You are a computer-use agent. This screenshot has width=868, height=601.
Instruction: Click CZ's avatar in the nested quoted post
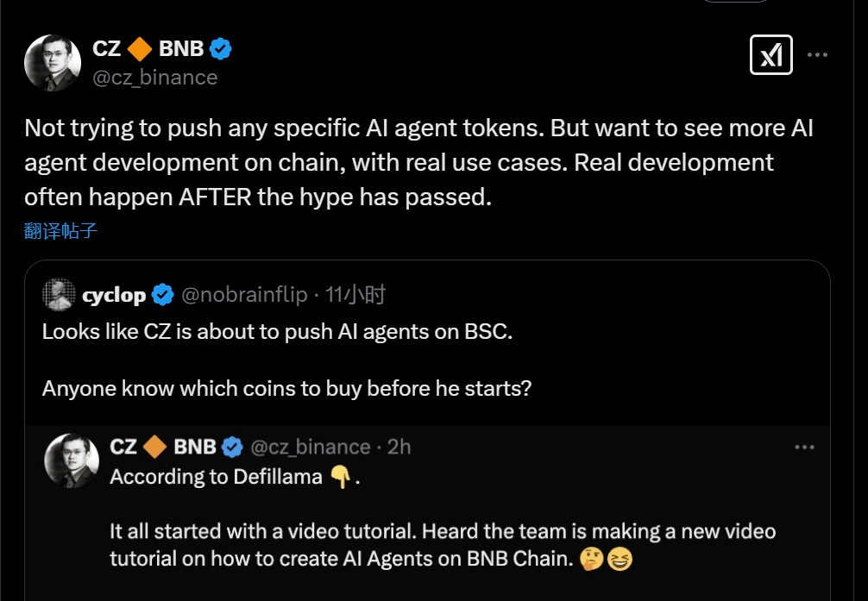point(72,462)
